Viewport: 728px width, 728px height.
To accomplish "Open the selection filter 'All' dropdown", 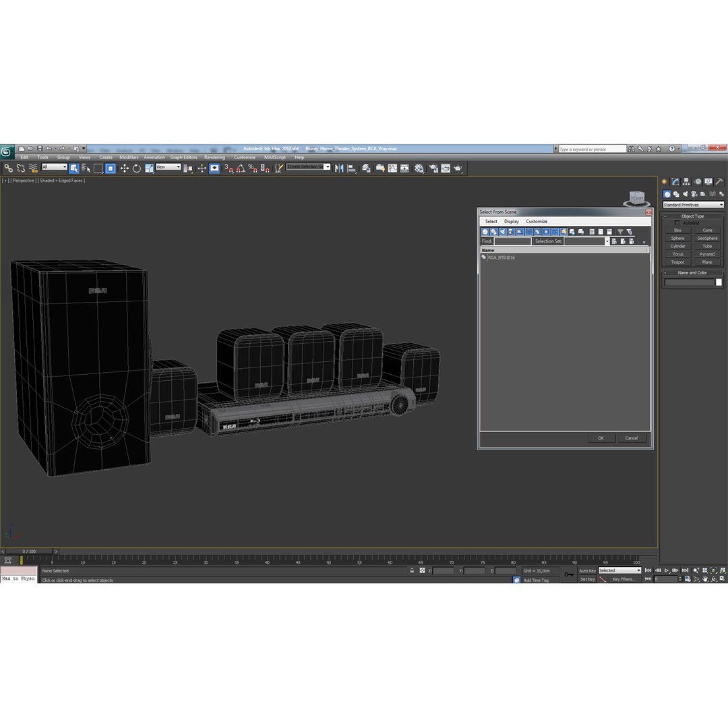I will tap(55, 167).
